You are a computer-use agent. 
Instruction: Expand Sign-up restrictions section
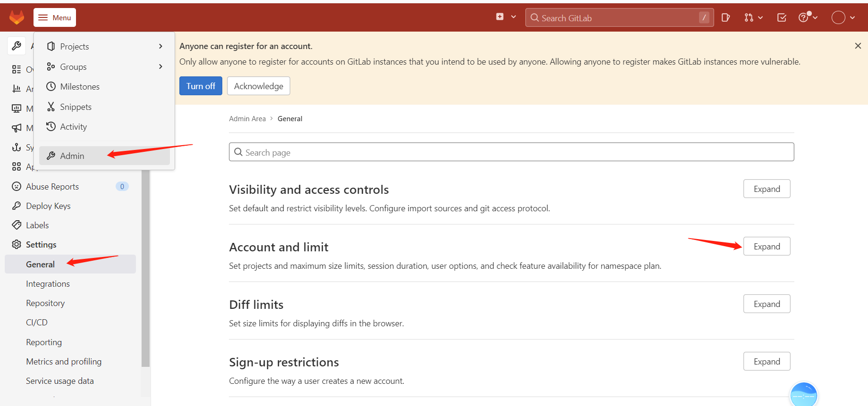coord(767,361)
